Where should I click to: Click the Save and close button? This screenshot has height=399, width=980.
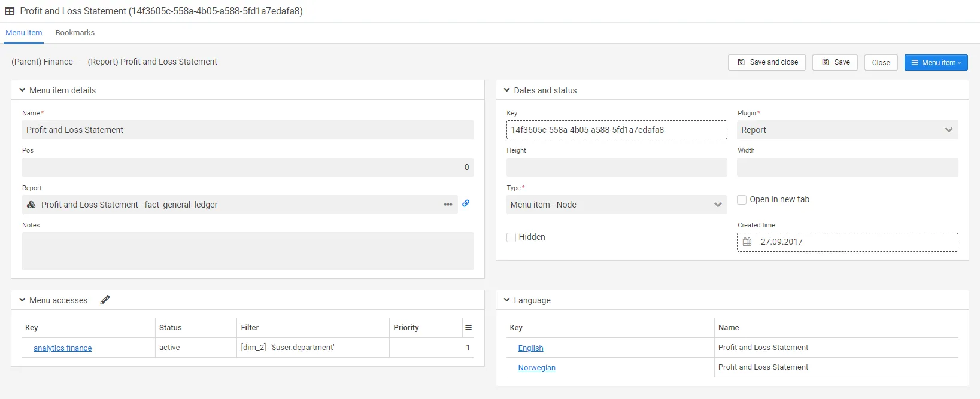pos(767,63)
